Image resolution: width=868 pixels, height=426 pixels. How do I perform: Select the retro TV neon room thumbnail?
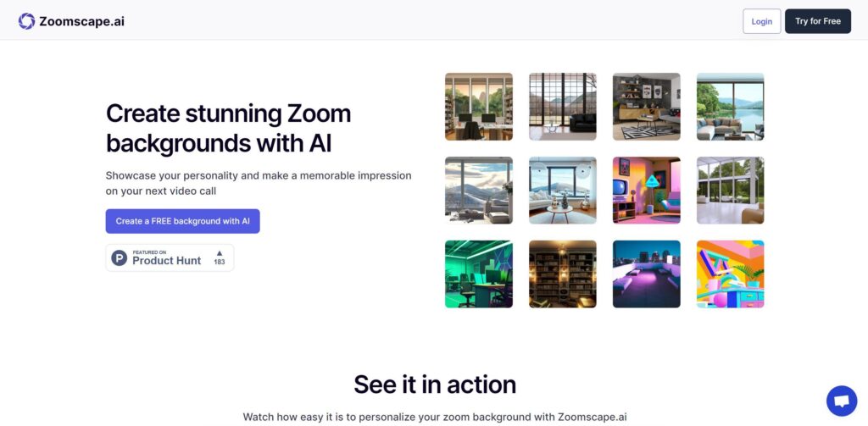(647, 191)
